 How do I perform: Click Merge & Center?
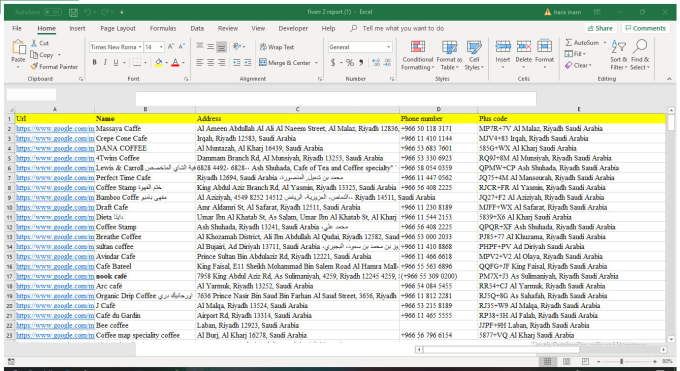(285, 62)
